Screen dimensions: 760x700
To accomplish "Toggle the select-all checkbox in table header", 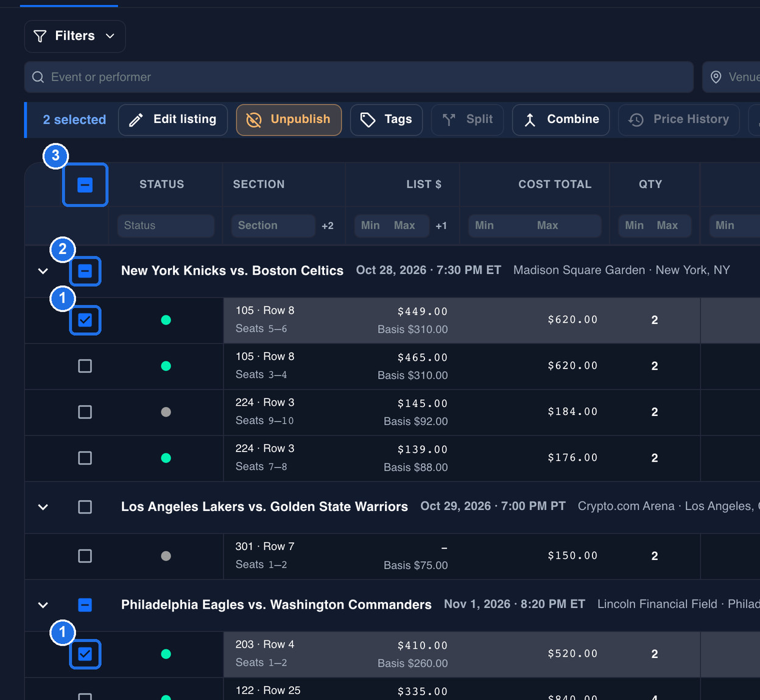I will 85,185.
